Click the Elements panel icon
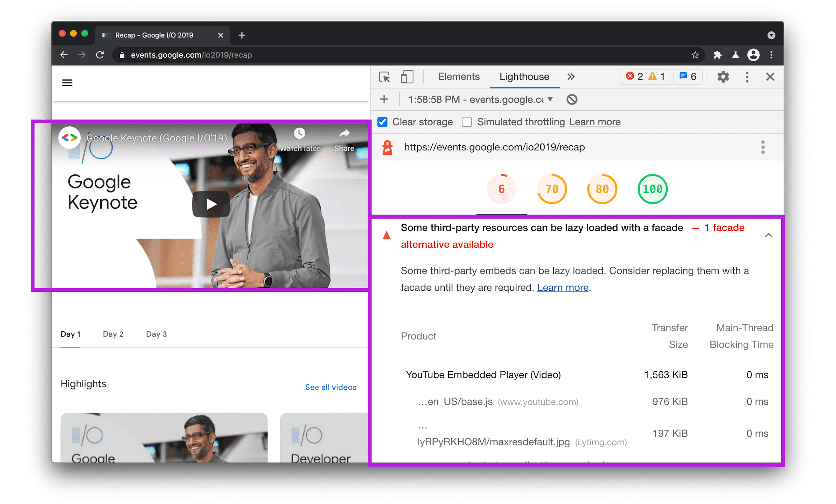The image size is (836, 504). (458, 77)
